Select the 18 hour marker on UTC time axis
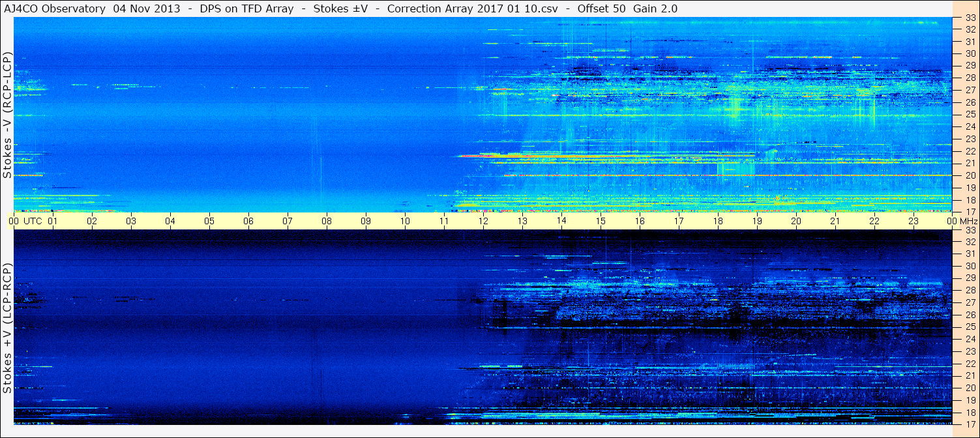The image size is (980, 438). coord(718,221)
